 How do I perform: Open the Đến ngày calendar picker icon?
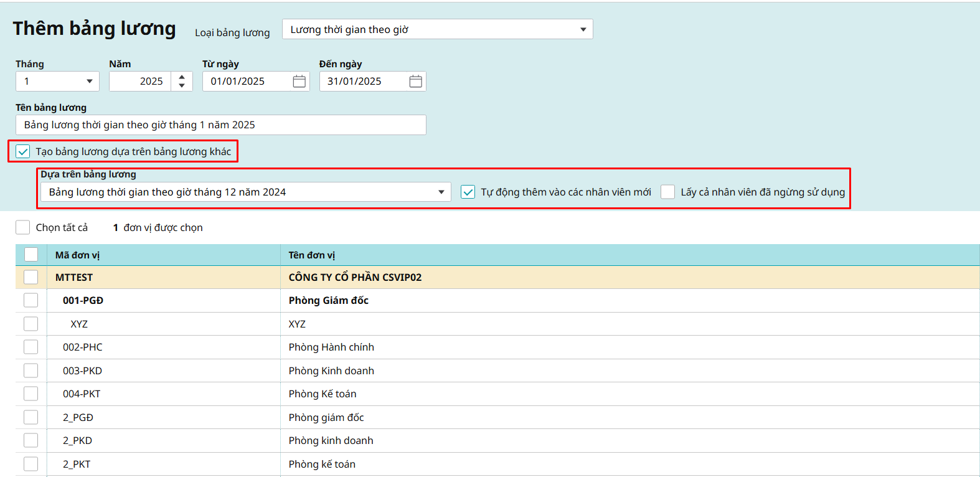415,82
